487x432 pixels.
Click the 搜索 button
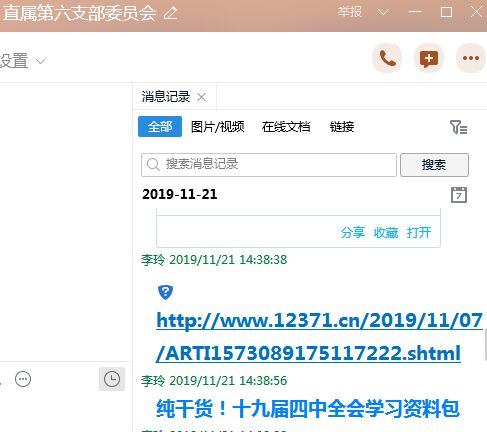pos(434,165)
